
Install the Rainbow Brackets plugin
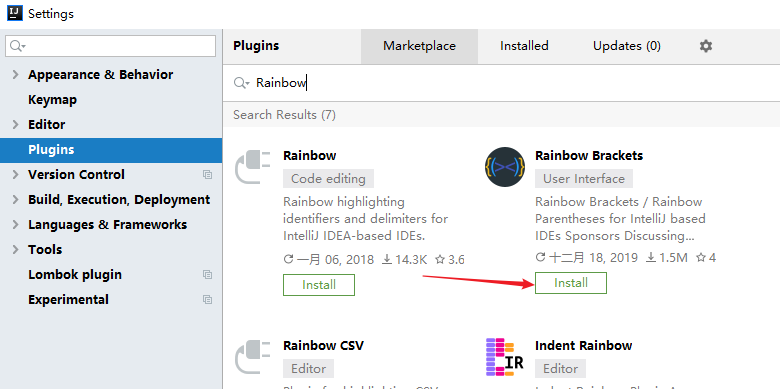tap(571, 283)
